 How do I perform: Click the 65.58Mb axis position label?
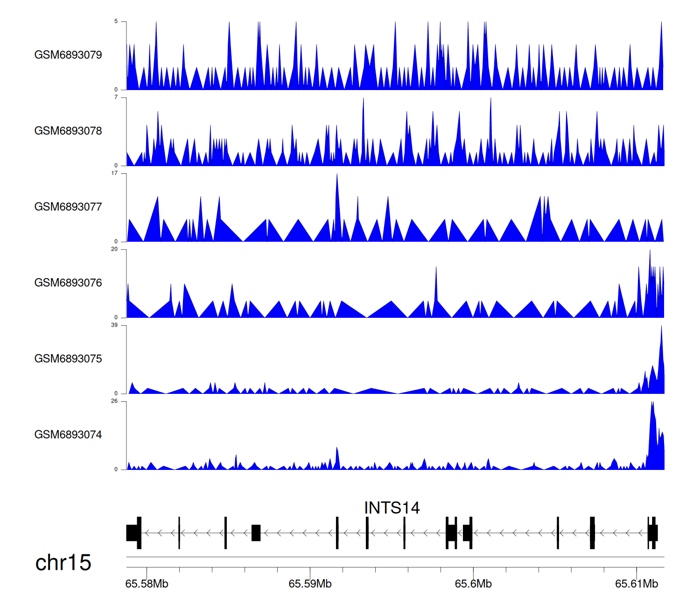pyautogui.click(x=147, y=584)
